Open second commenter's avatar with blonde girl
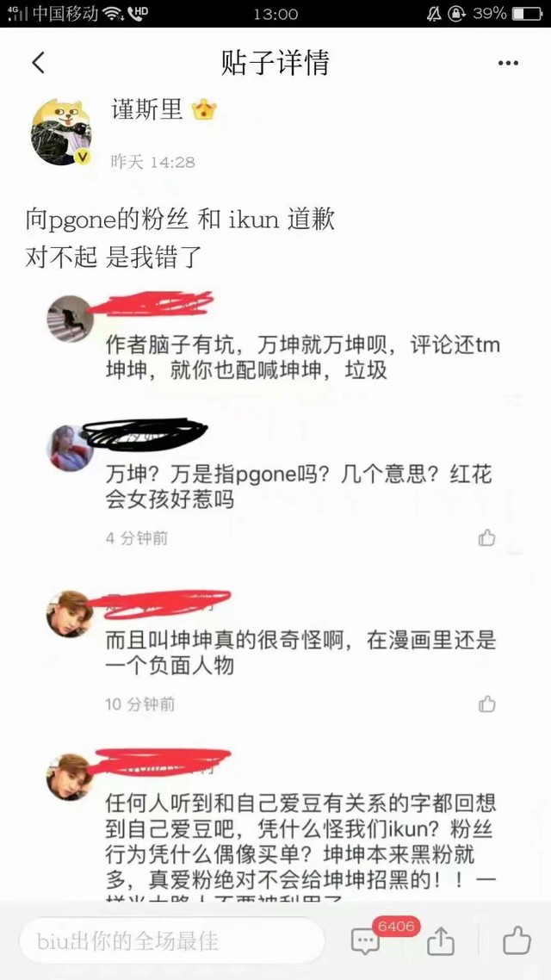 [x=70, y=448]
